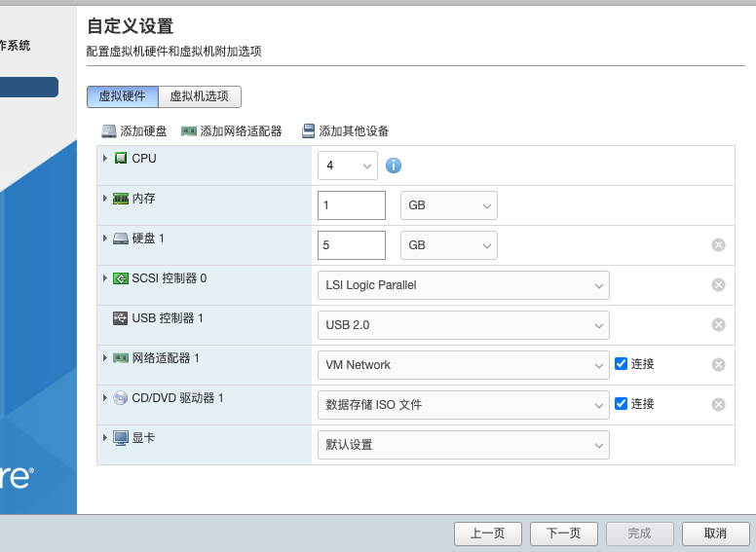Open the LSI Logic Parallel controller dropdown

463,285
